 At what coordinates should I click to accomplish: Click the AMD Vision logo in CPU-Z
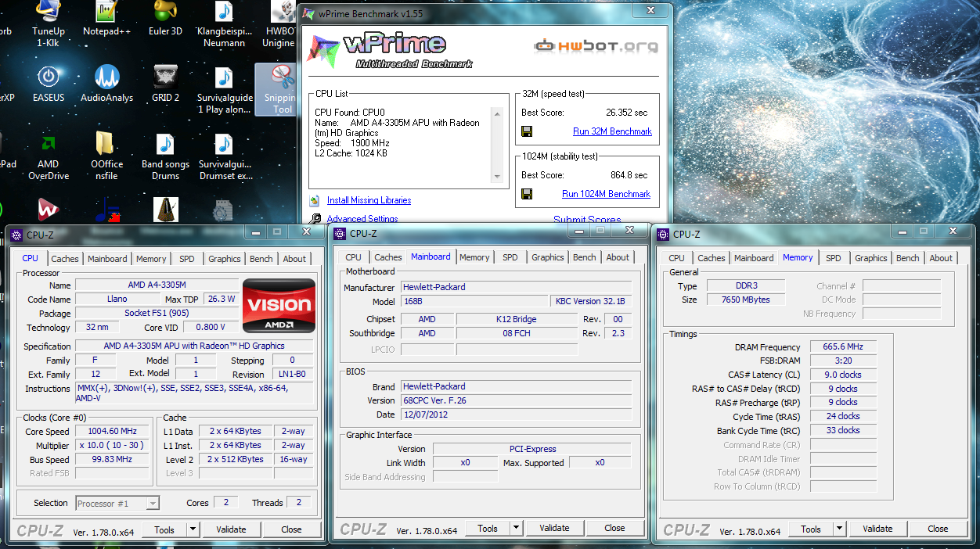coord(279,307)
